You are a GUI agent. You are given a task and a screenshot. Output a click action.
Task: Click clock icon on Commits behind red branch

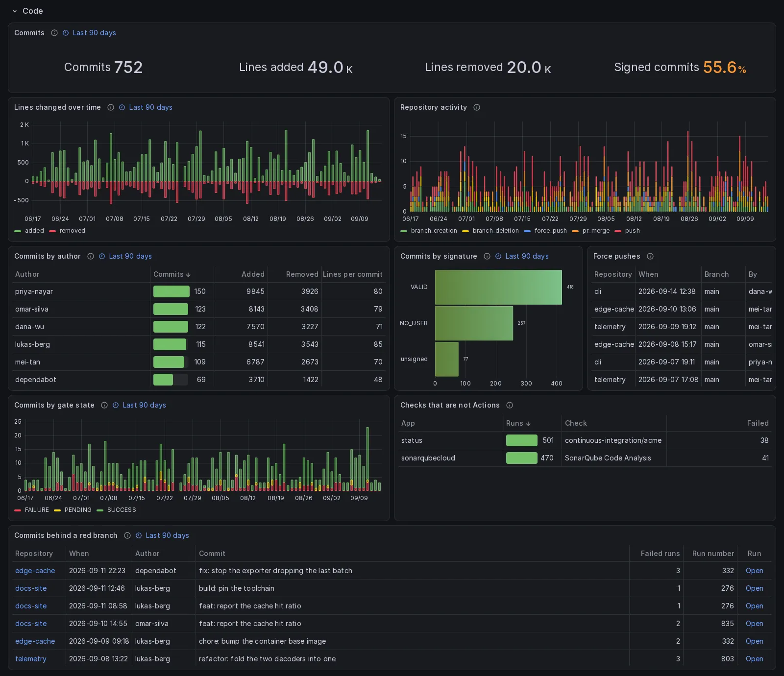coord(139,535)
